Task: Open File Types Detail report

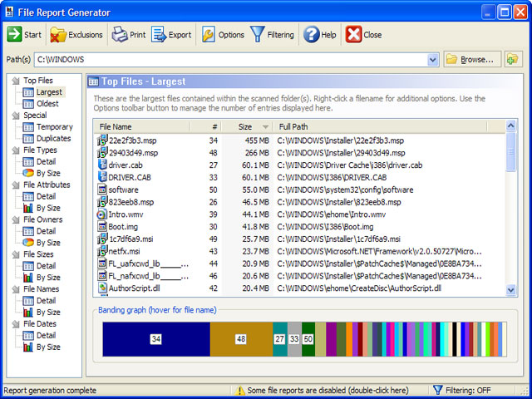Action: tap(47, 161)
